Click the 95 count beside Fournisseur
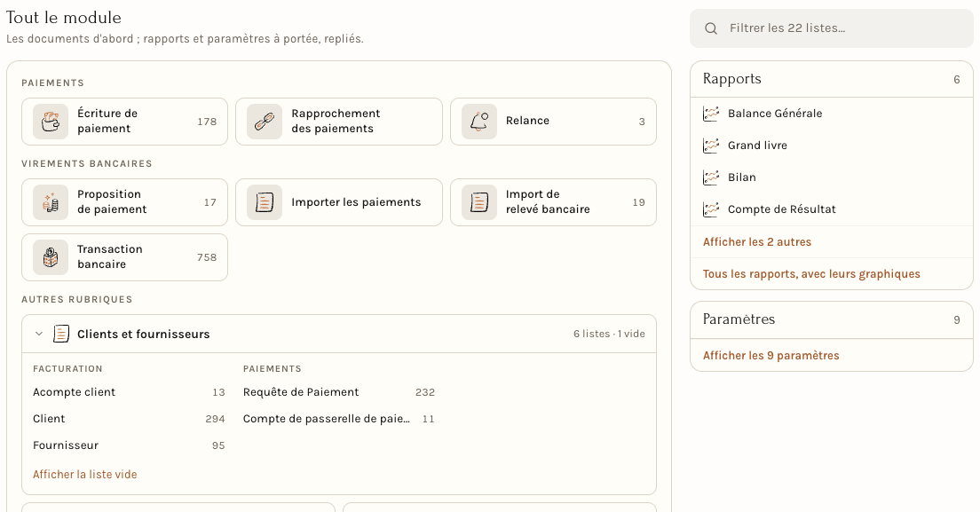980x512 pixels. (x=218, y=445)
